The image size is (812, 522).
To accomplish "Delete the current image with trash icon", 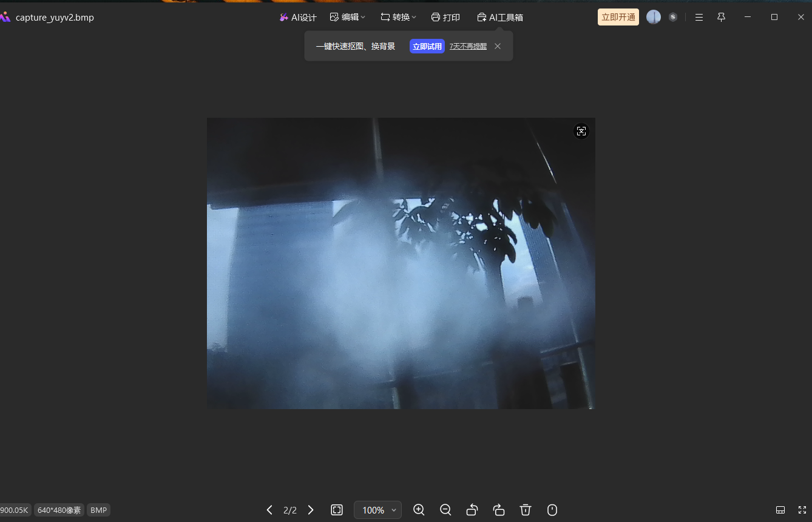I will 526,510.
